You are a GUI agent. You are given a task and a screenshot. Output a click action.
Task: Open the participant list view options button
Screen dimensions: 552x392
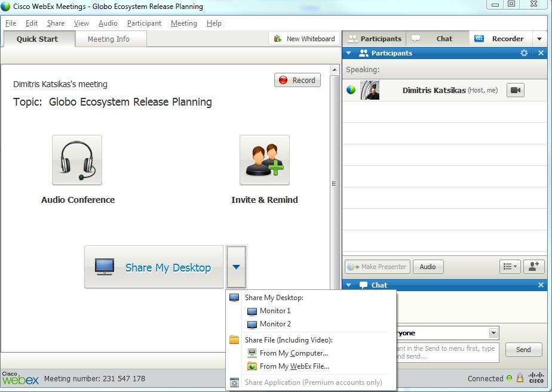pyautogui.click(x=510, y=267)
